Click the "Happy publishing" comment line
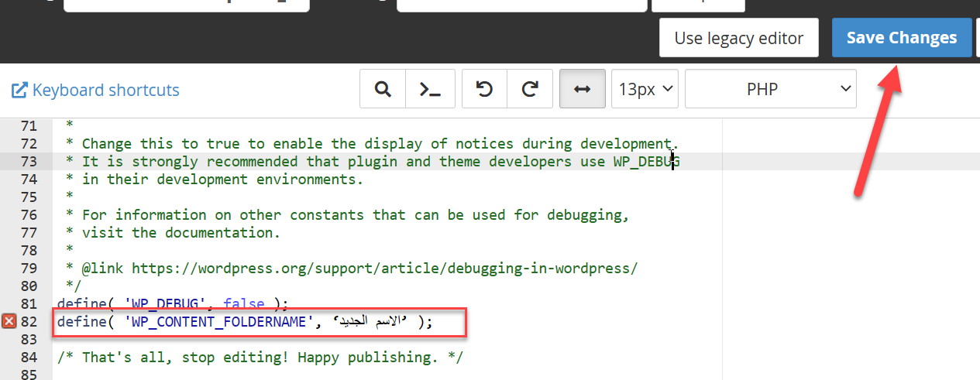This screenshot has width=980, height=380. click(260, 358)
